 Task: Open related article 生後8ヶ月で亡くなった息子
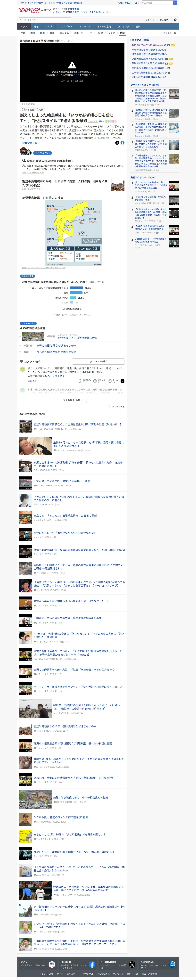(88, 444)
